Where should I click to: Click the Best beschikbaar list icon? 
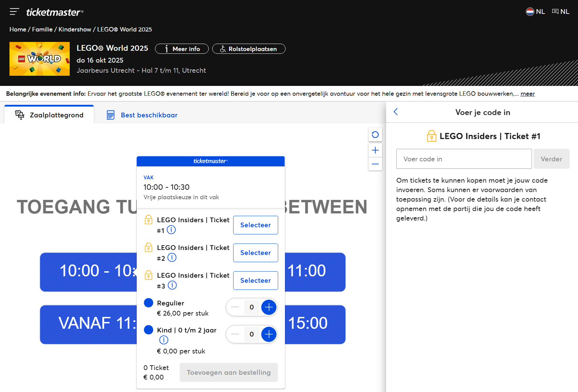coord(111,115)
